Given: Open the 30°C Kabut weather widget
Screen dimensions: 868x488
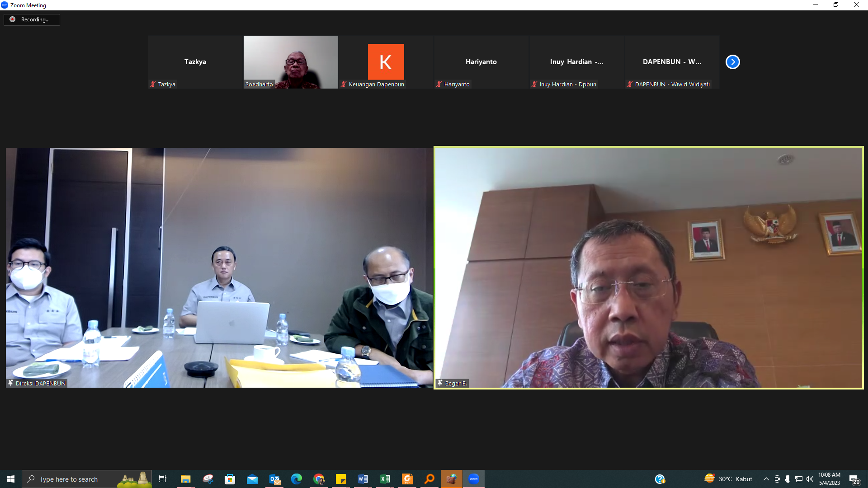Looking at the screenshot, I should [x=728, y=479].
